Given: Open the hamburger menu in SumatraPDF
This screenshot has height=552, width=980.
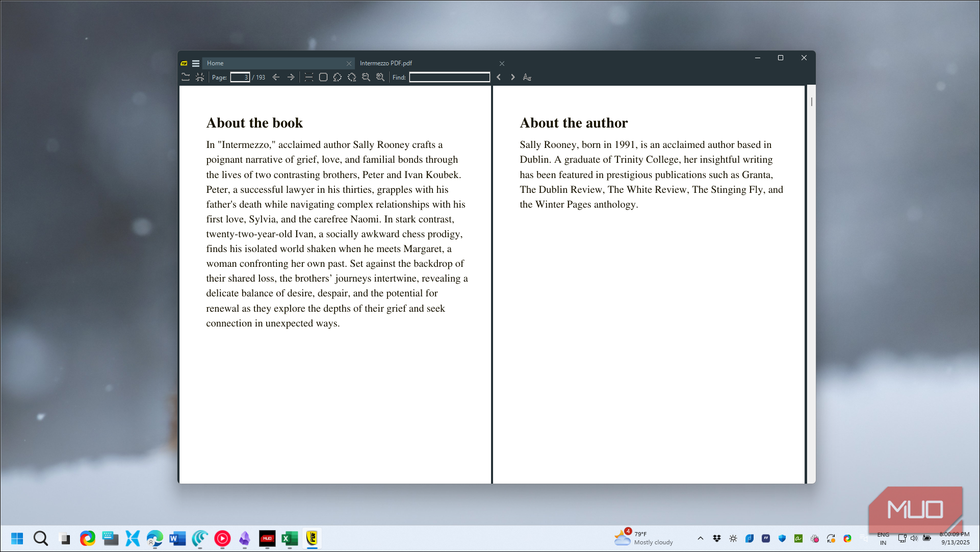Looking at the screenshot, I should 196,63.
